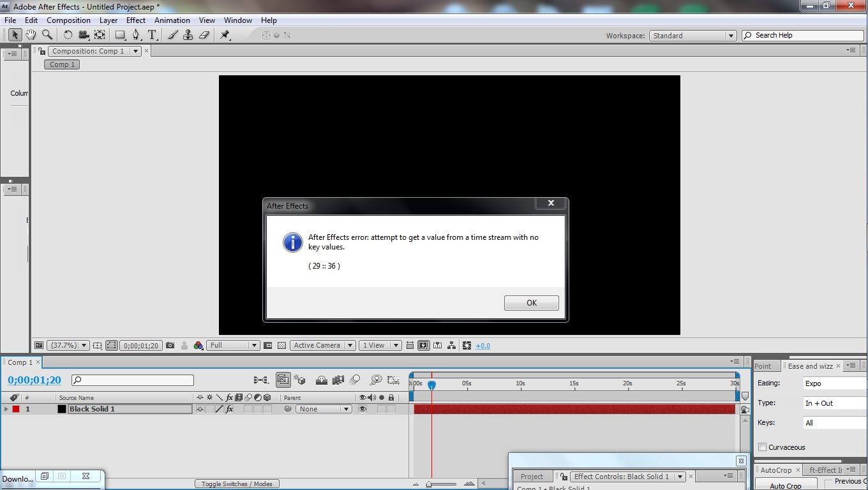Hide the Black Solid 1 layer eye
The height and width of the screenshot is (490, 868).
(363, 409)
